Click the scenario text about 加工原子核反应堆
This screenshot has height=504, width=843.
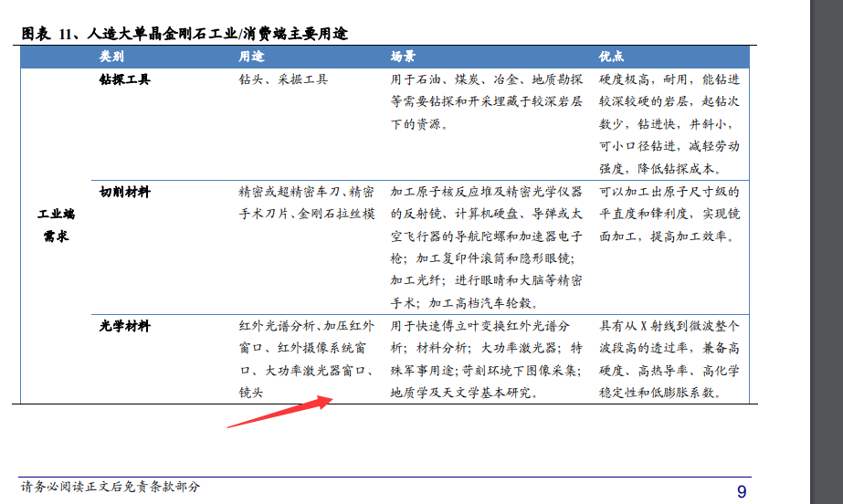pyautogui.click(x=486, y=247)
